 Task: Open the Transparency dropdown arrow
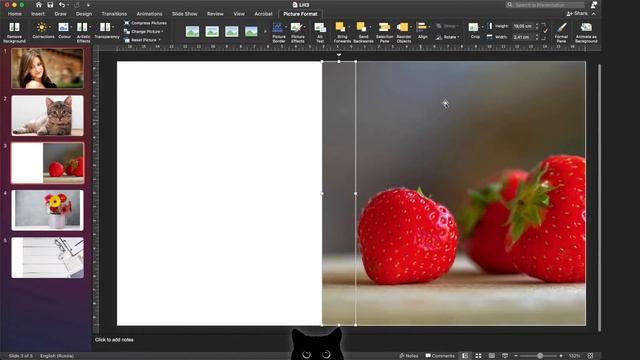(113, 27)
